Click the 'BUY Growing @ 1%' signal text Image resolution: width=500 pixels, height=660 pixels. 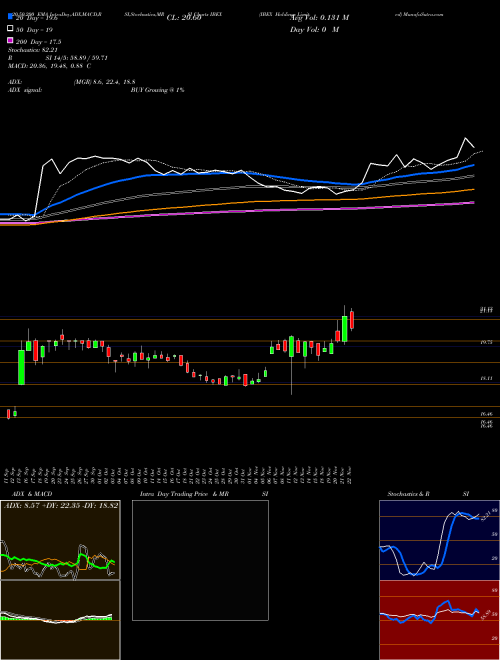click(157, 90)
